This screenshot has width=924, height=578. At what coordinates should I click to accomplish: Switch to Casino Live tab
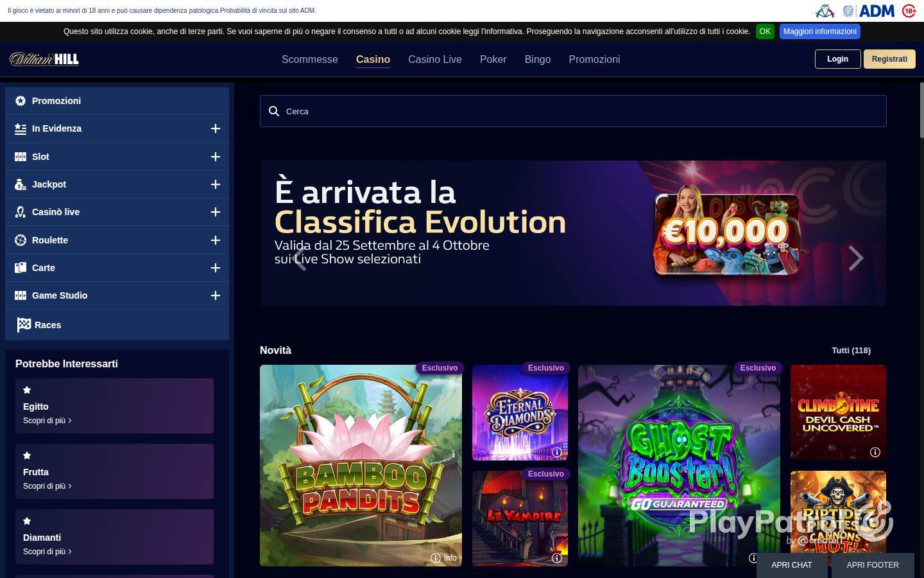point(435,59)
